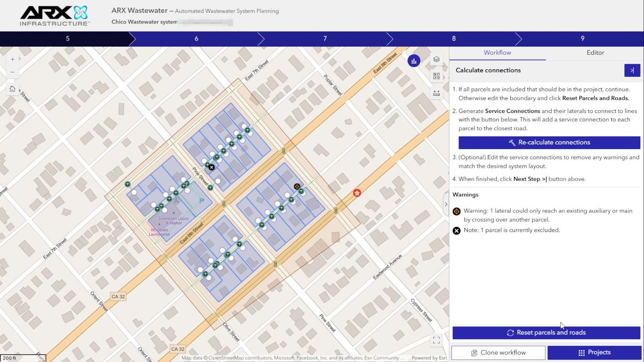Viewport: 644px width, 362px height.
Task: Go to workflow step 7
Action: [325, 39]
